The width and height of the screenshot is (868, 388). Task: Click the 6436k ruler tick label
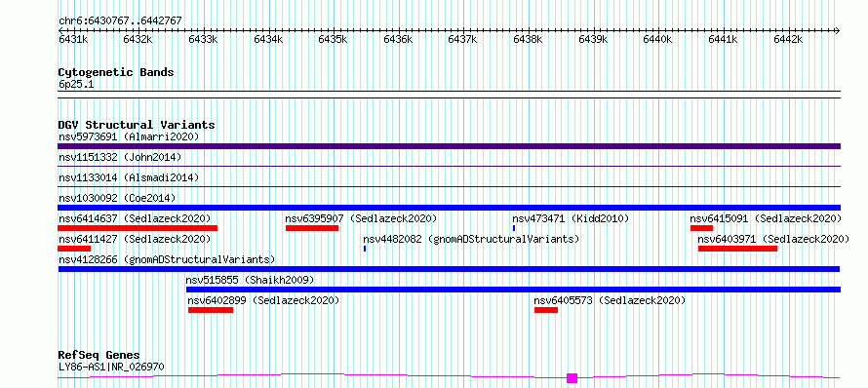tap(398, 39)
